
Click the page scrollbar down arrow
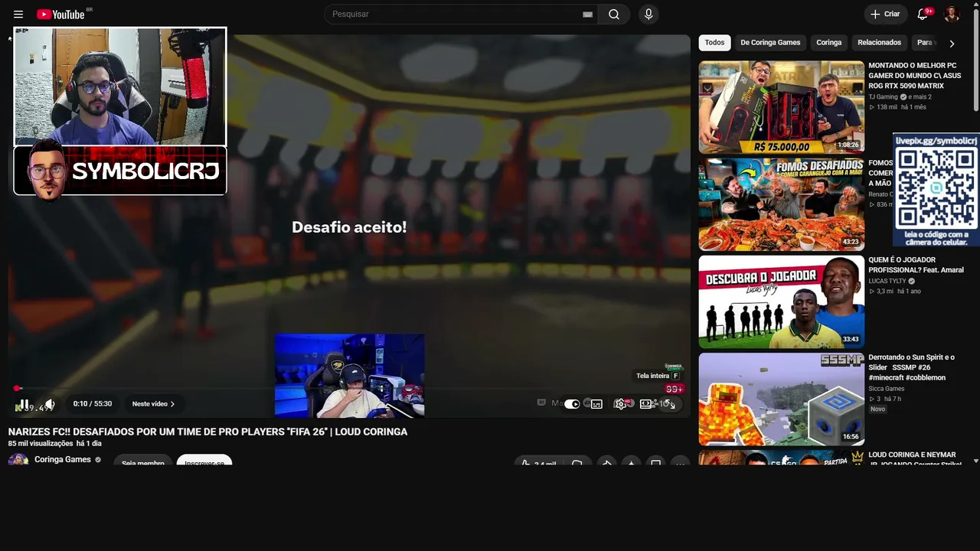click(x=975, y=461)
